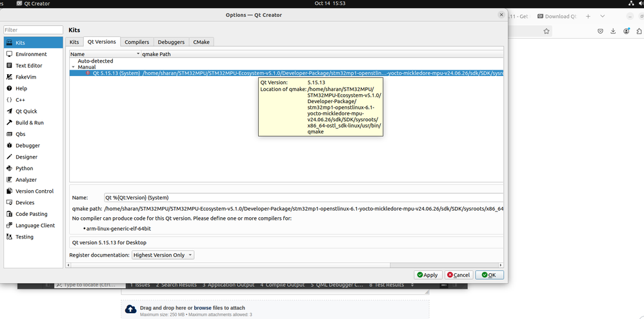This screenshot has width=644, height=319.
Task: Click cloud upload icon in attachment area
Action: [130, 309]
